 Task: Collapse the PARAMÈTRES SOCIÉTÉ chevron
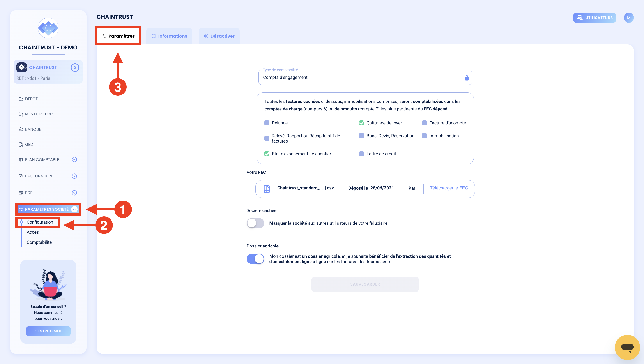coord(74,209)
